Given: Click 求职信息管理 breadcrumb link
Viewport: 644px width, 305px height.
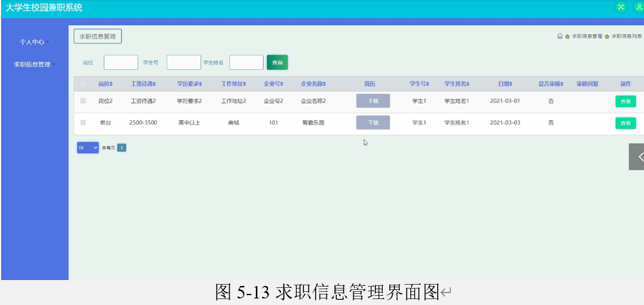Looking at the screenshot, I should coord(587,36).
